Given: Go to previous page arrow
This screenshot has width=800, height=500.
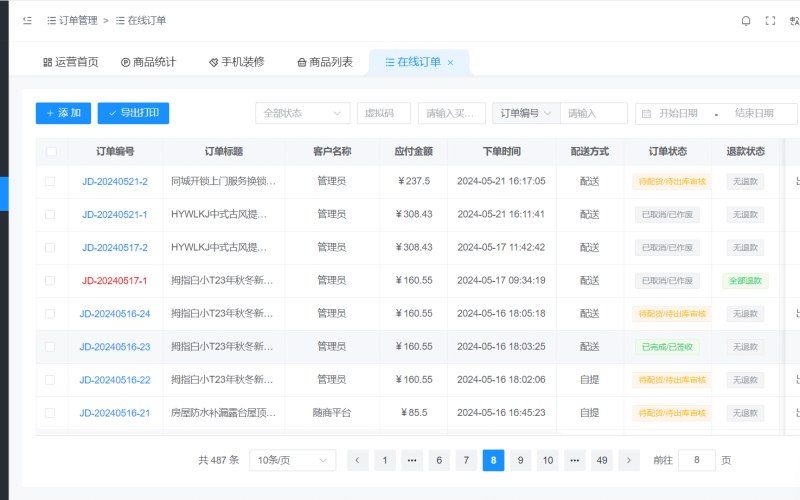Looking at the screenshot, I should coord(358,460).
